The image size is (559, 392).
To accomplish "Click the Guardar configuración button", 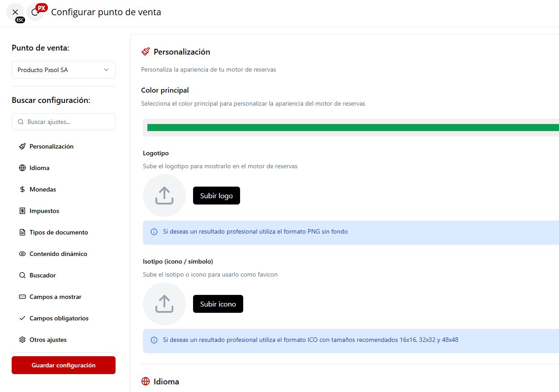I will [64, 365].
